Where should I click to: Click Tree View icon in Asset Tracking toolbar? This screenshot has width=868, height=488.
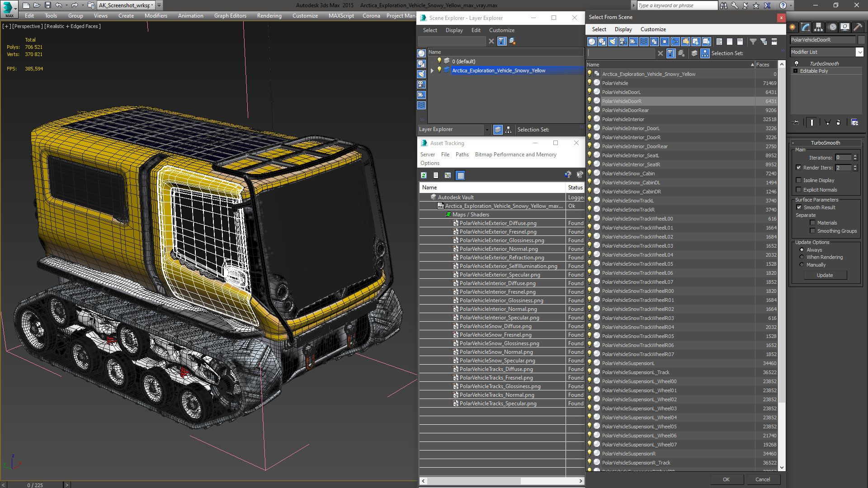448,175
